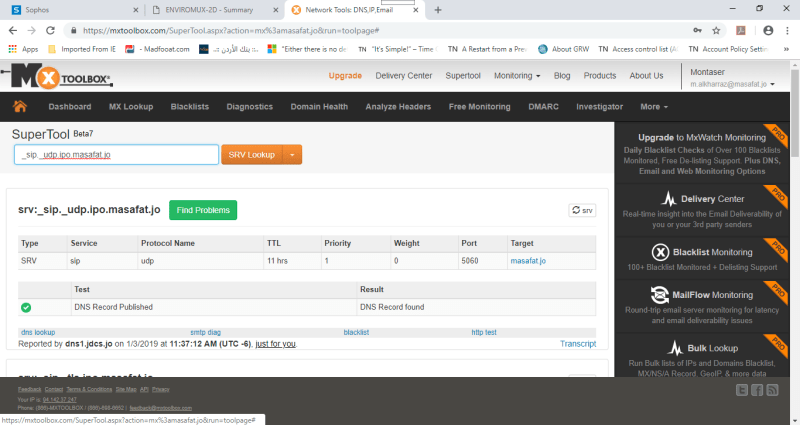Image resolution: width=800 pixels, height=425 pixels.
Task: Expand Monitoring menu dropdown
Action: coord(517,76)
